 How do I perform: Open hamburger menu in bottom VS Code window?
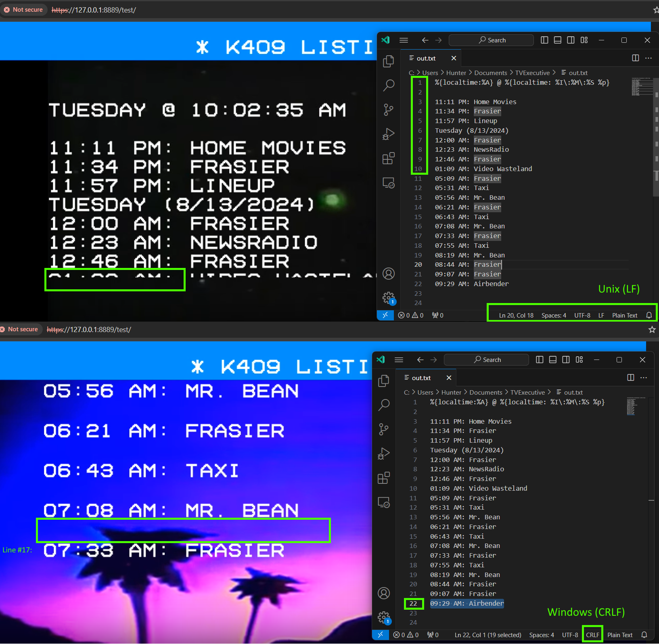click(399, 360)
